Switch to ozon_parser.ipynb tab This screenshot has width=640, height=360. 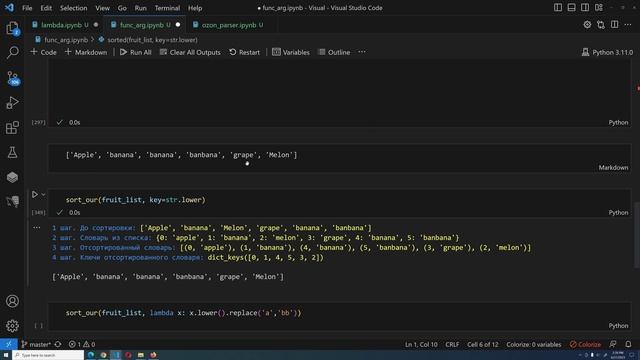click(229, 25)
